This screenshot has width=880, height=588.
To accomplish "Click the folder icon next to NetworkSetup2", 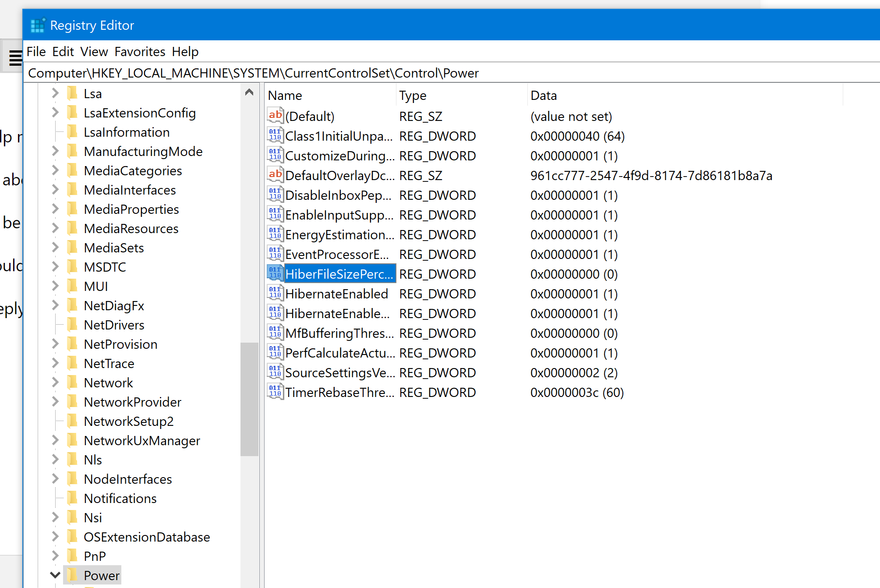I will click(72, 421).
